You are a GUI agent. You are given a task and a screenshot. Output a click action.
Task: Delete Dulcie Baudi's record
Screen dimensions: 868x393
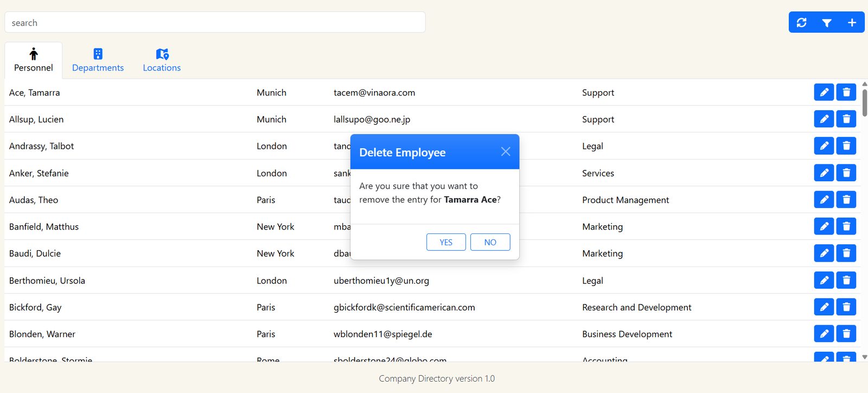coord(846,253)
